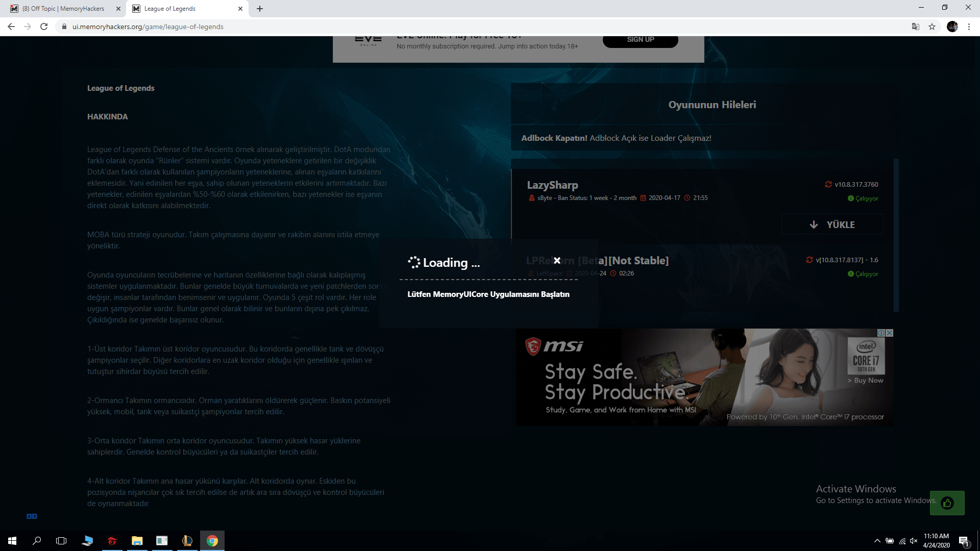The image size is (980, 551).
Task: Go forward in browser history
Action: pos(28,27)
